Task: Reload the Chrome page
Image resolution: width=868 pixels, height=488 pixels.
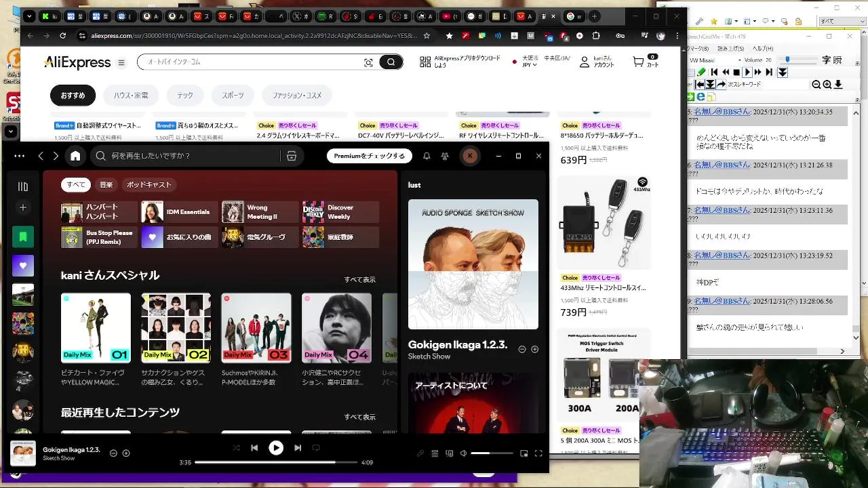Action: pos(63,35)
